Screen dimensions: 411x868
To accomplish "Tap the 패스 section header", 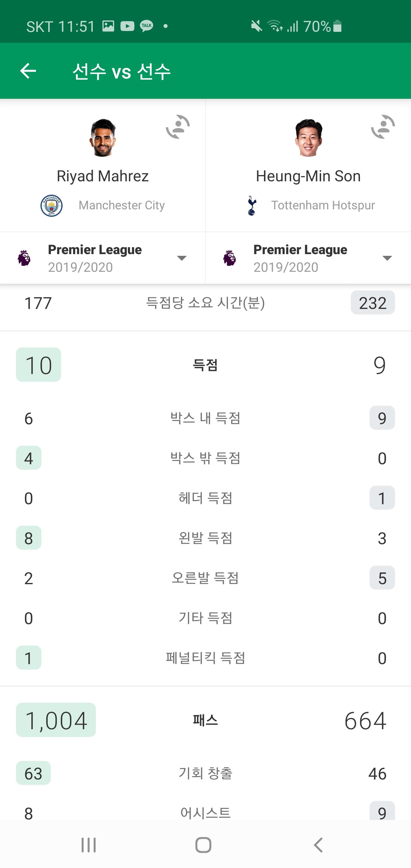I will tap(205, 720).
